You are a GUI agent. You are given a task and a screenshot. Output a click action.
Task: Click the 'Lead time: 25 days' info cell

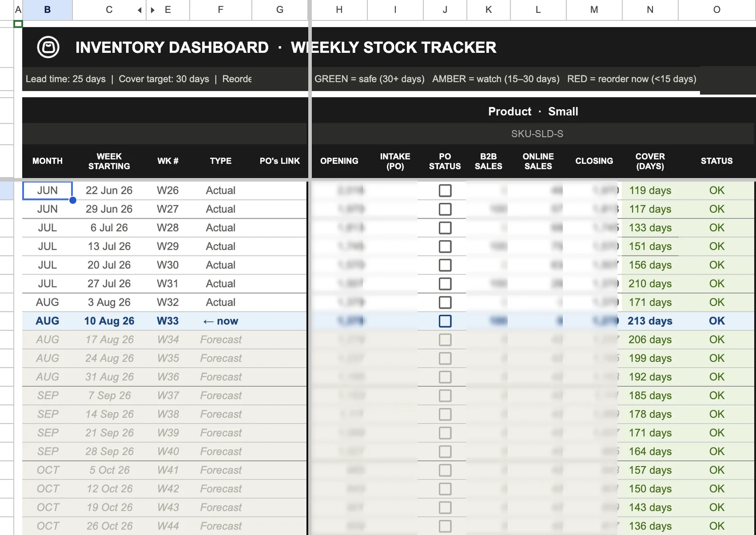(x=138, y=79)
